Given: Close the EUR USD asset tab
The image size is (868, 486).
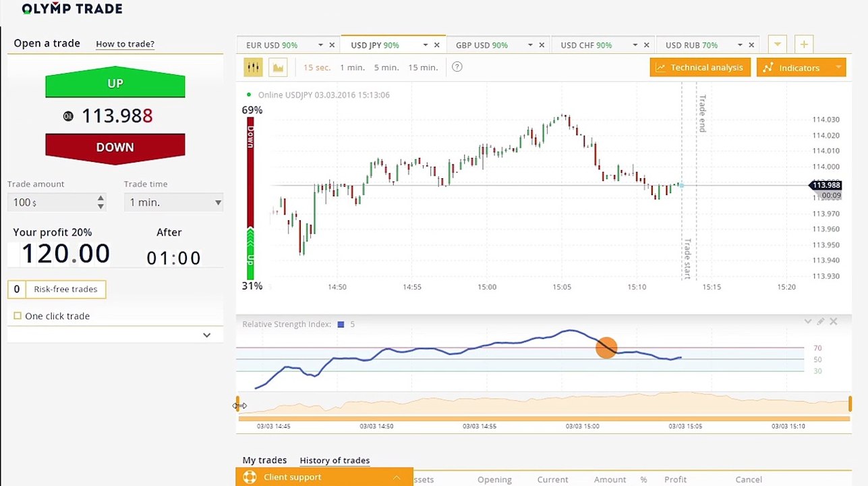Looking at the screenshot, I should point(332,45).
